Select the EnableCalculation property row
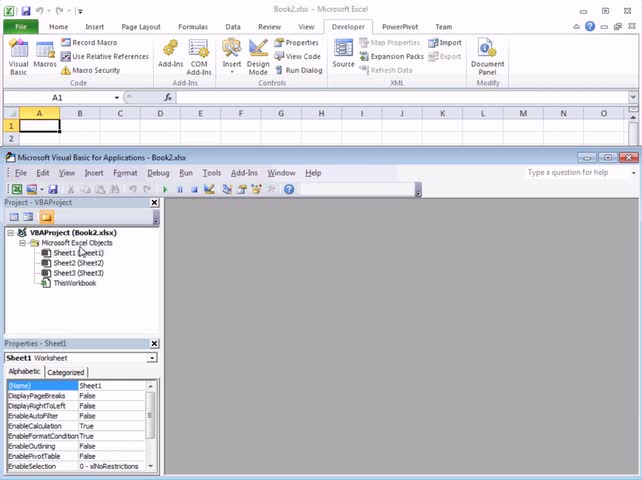Viewport: 642px width, 480px height. point(76,426)
